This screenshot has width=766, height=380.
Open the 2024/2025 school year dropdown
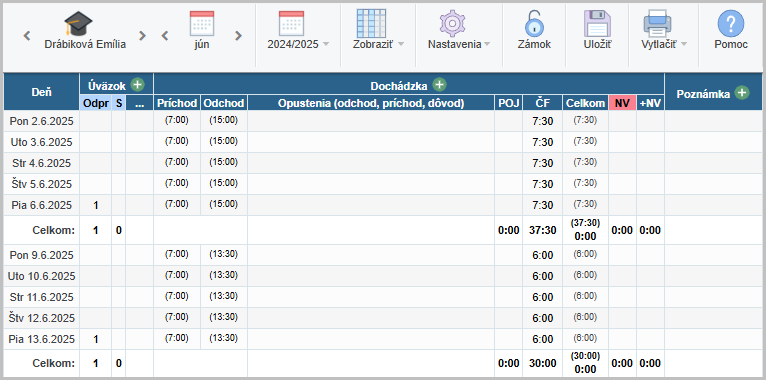[326, 44]
